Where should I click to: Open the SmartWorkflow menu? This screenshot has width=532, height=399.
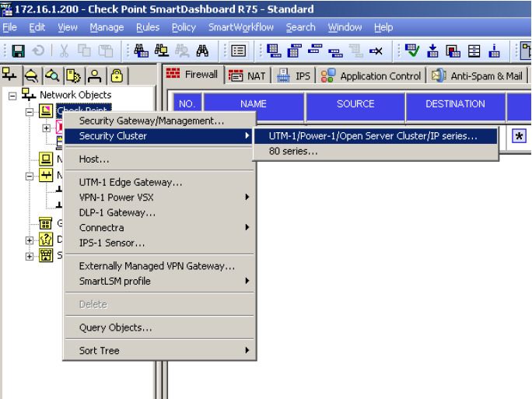241,27
